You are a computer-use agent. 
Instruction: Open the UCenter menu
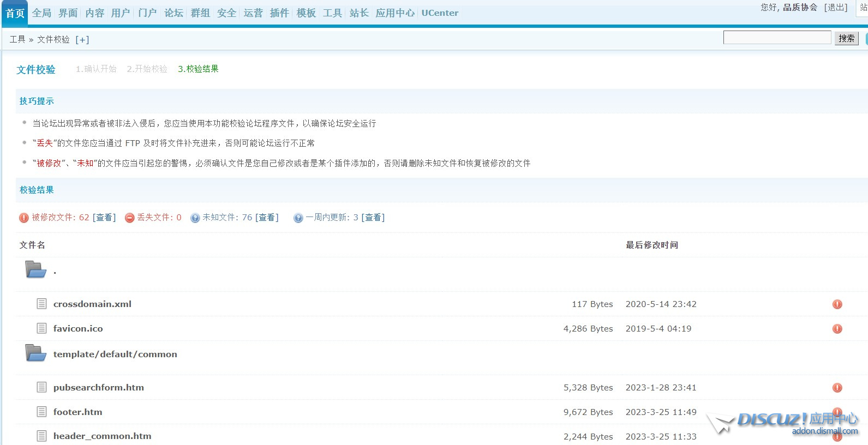click(440, 13)
